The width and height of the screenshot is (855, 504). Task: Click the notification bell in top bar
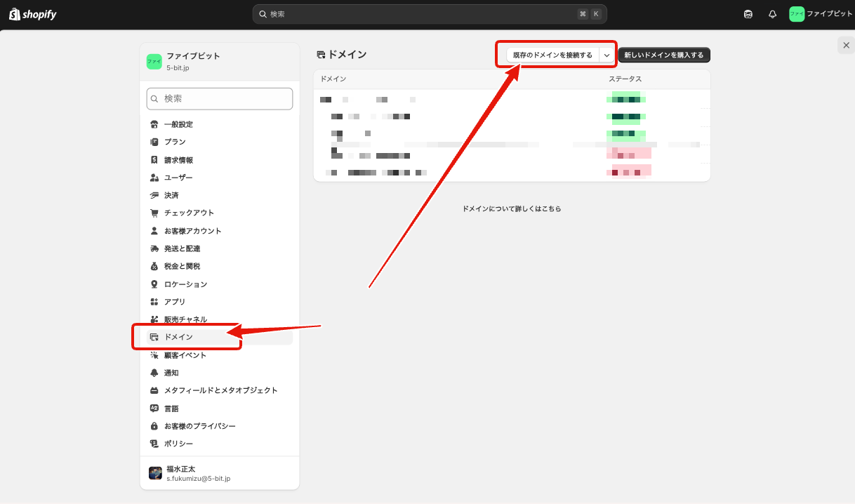[x=772, y=13]
